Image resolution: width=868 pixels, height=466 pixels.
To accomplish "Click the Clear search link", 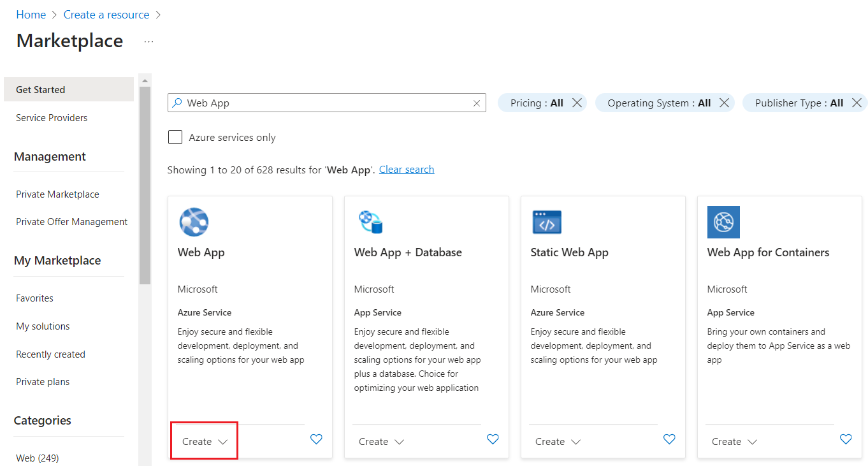I will coord(407,170).
